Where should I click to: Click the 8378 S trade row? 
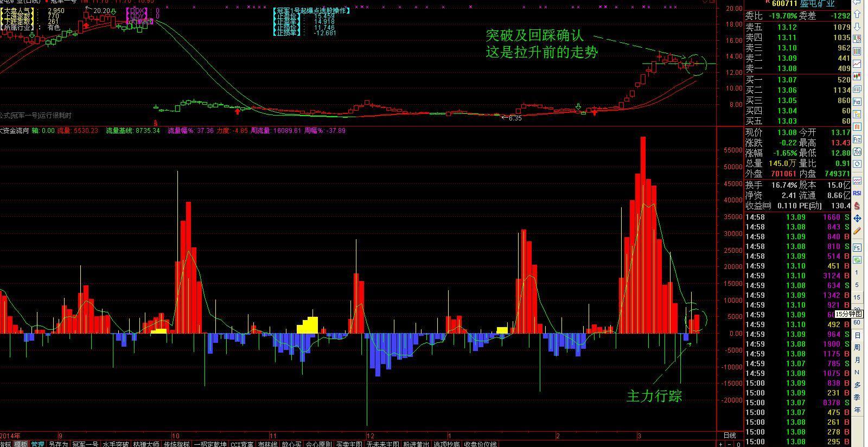797,403
